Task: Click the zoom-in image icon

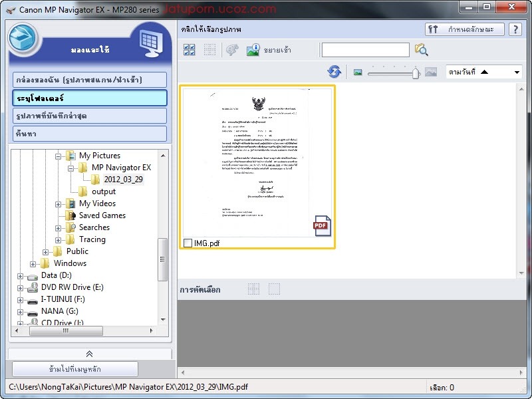Action: coord(253,50)
